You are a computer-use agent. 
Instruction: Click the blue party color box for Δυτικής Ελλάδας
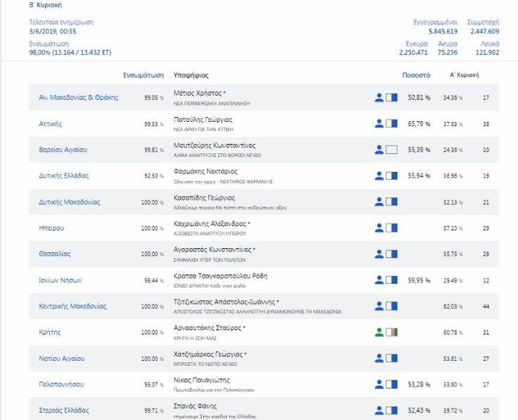(392, 175)
